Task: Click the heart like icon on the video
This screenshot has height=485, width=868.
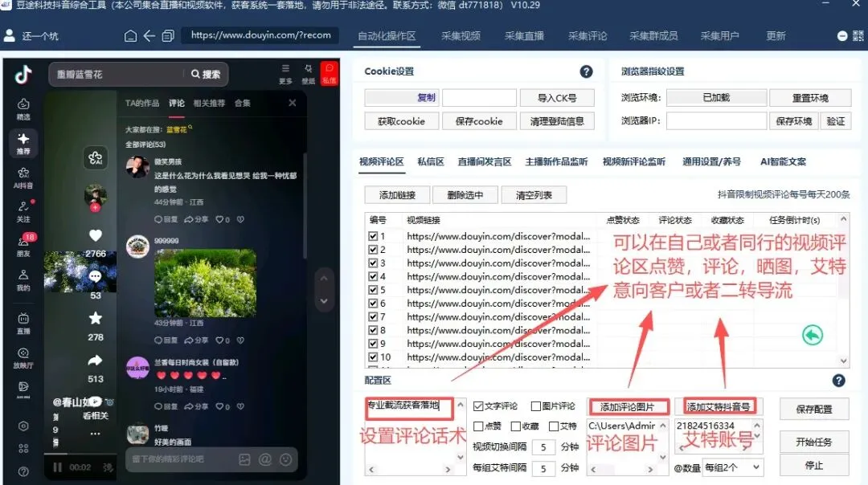Action: point(96,234)
